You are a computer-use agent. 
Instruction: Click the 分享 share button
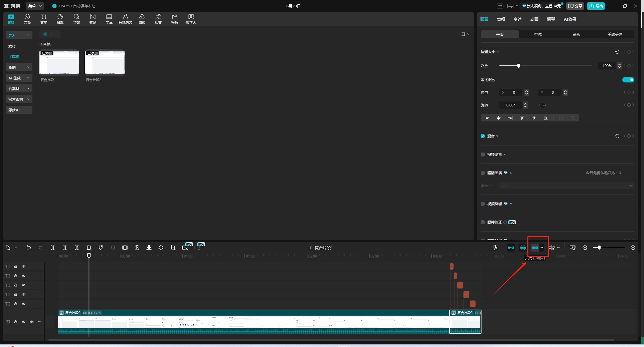tap(575, 6)
